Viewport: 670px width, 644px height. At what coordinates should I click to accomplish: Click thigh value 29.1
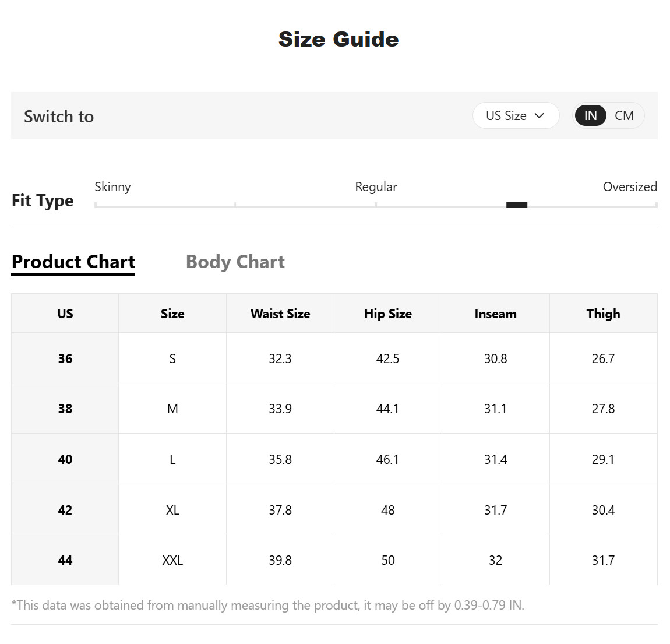click(x=604, y=459)
